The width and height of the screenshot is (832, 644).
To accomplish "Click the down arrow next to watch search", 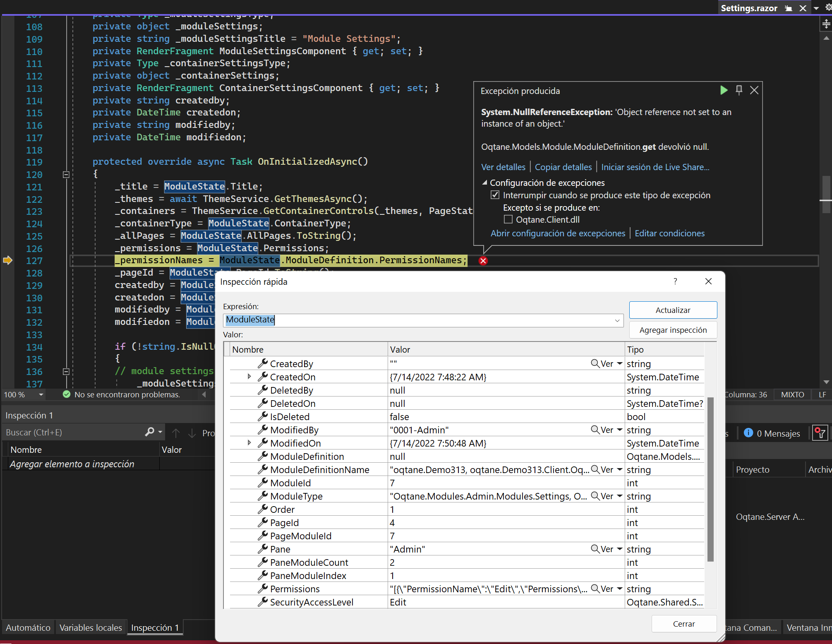I will pos(192,433).
